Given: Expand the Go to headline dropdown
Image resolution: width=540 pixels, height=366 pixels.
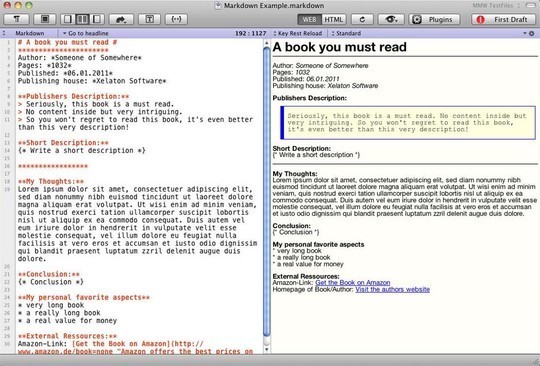Looking at the screenshot, I should pyautogui.click(x=85, y=33).
